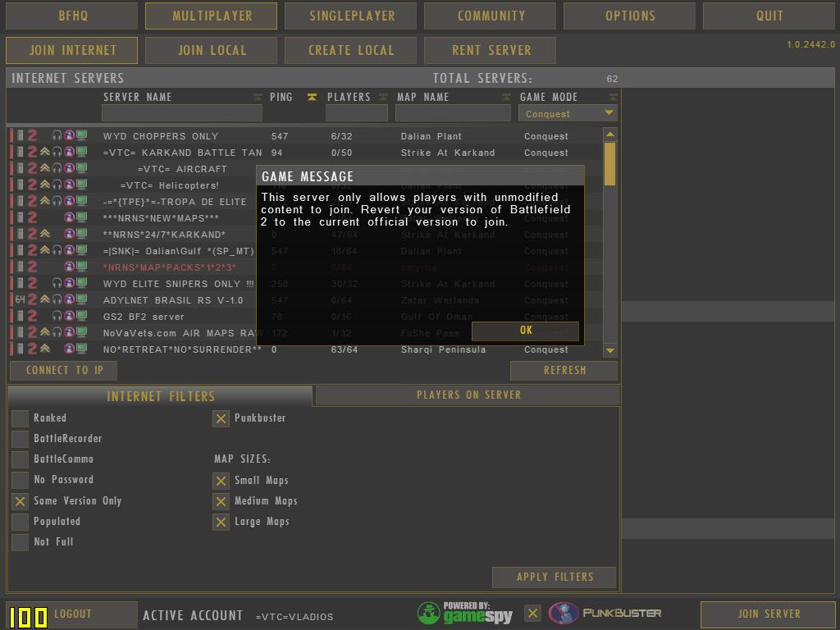Uncheck the Large Maps checkbox
The height and width of the screenshot is (630, 840).
click(x=221, y=522)
